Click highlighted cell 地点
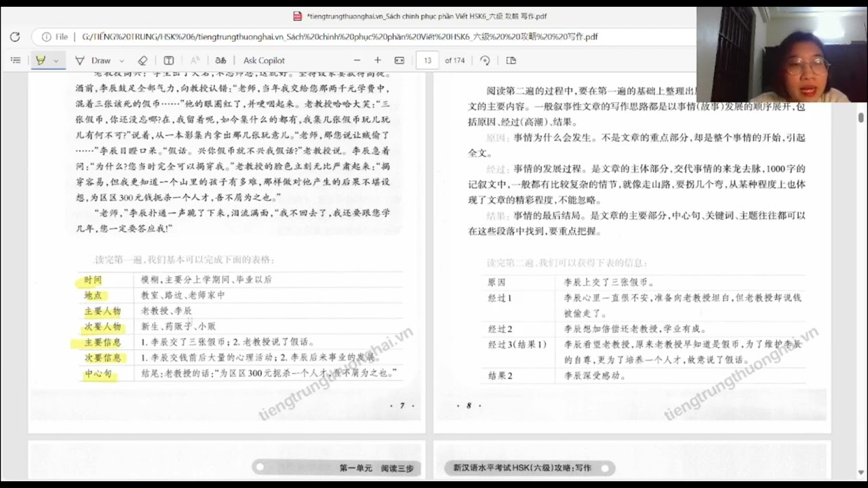The width and height of the screenshot is (868, 488). (93, 296)
